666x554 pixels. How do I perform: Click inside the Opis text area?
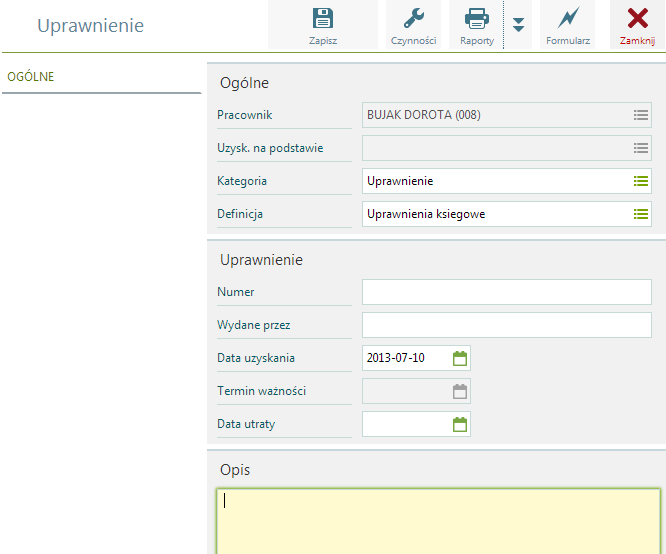438,522
